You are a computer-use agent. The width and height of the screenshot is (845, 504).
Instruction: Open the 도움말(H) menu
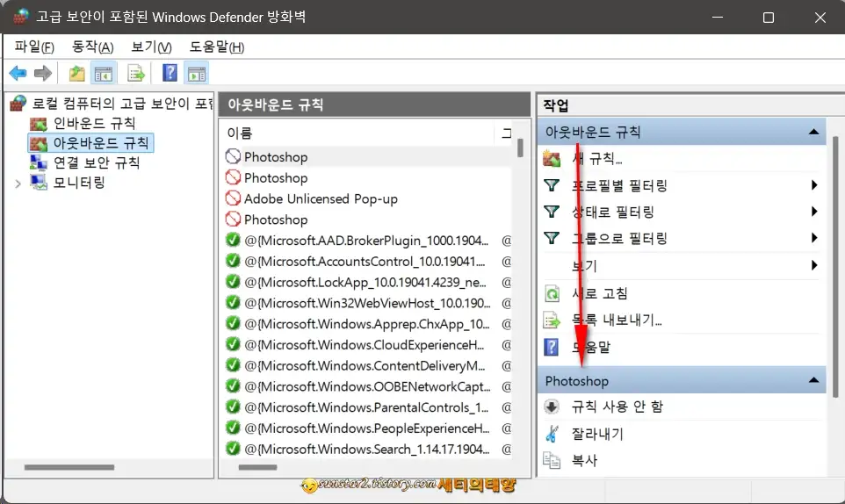coord(217,47)
